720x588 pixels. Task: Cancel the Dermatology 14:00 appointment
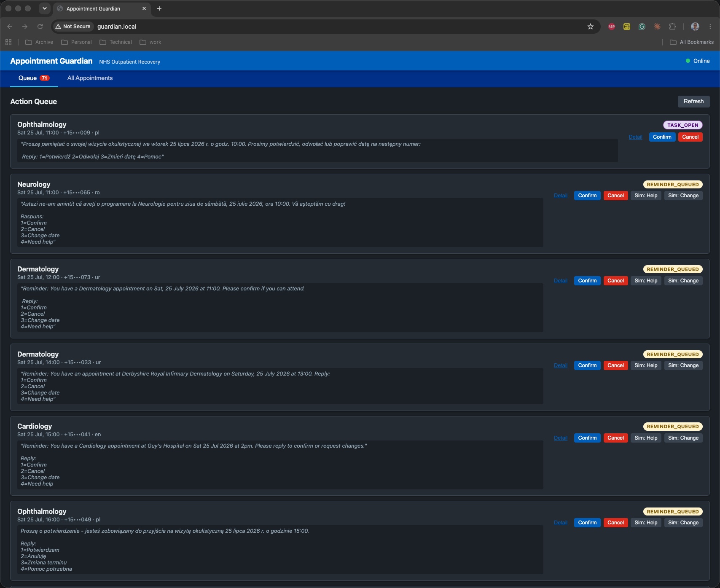[x=615, y=365]
